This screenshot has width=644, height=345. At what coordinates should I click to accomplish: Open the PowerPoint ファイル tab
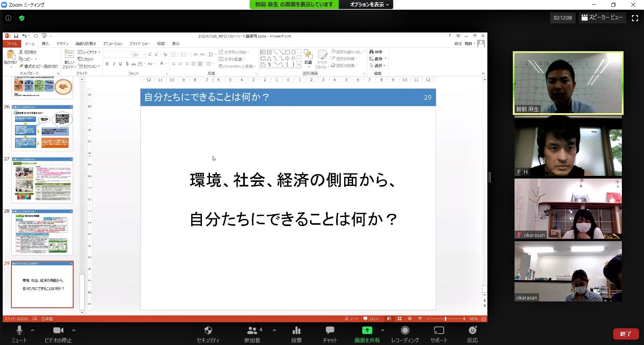point(11,44)
